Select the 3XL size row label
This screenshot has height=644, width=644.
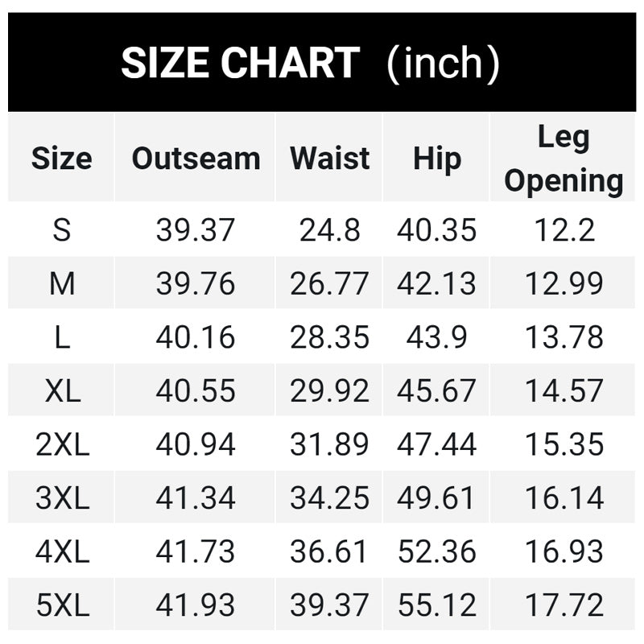point(62,497)
